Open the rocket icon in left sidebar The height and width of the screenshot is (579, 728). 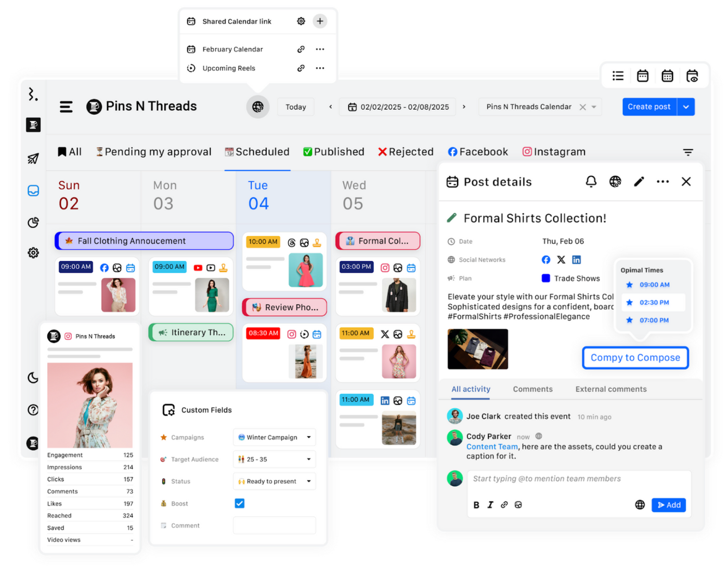[33, 158]
